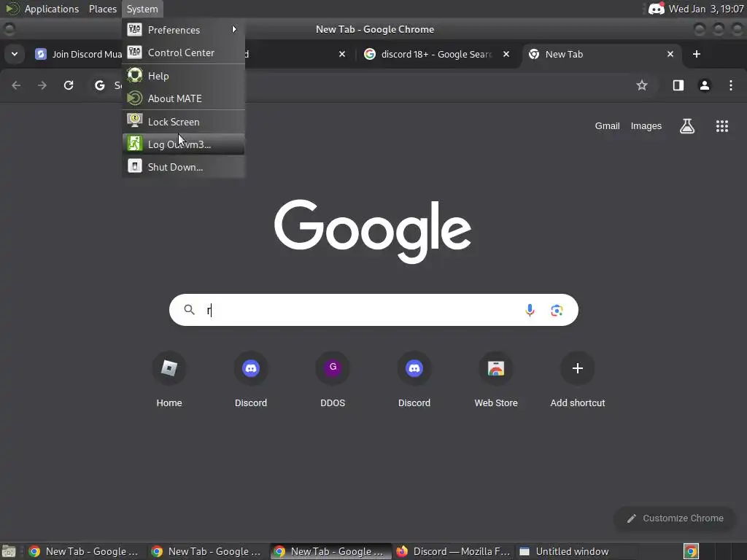Open the Home shortcut
This screenshot has width=747, height=560.
(x=169, y=380)
